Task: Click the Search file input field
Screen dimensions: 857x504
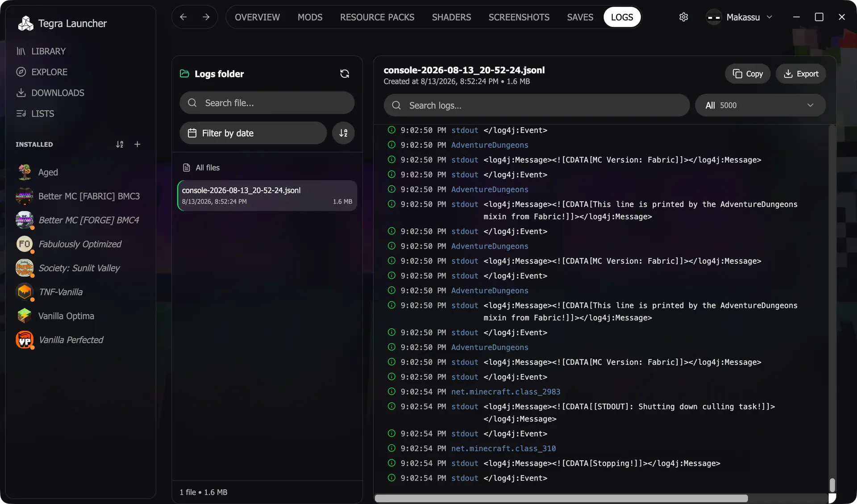Action: point(267,103)
